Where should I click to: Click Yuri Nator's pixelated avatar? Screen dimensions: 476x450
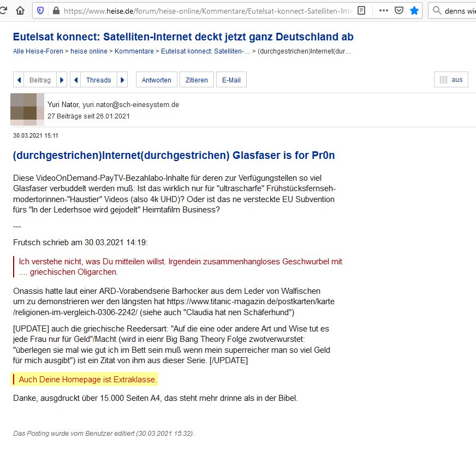27,109
